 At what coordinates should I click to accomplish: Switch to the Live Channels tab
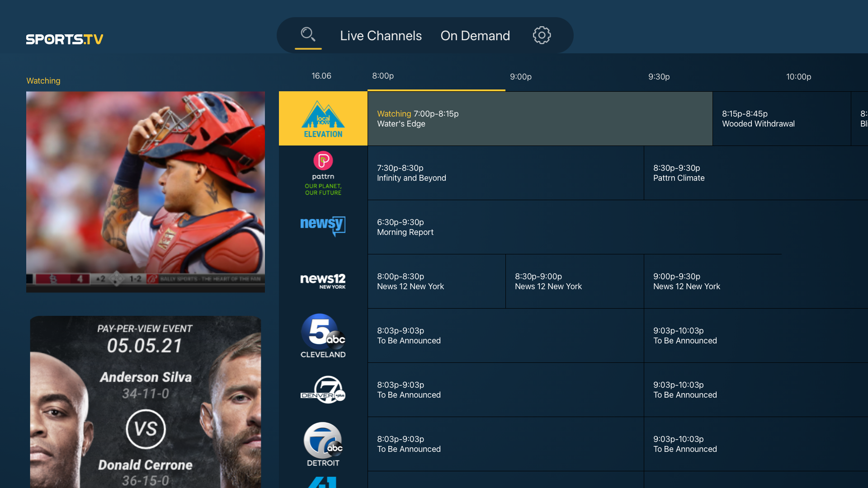coord(381,36)
